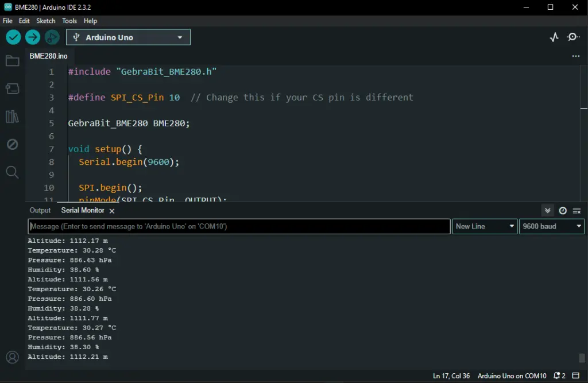This screenshot has width=588, height=383.
Task: Toggle bottom panel icon in status bar
Action: click(x=575, y=376)
